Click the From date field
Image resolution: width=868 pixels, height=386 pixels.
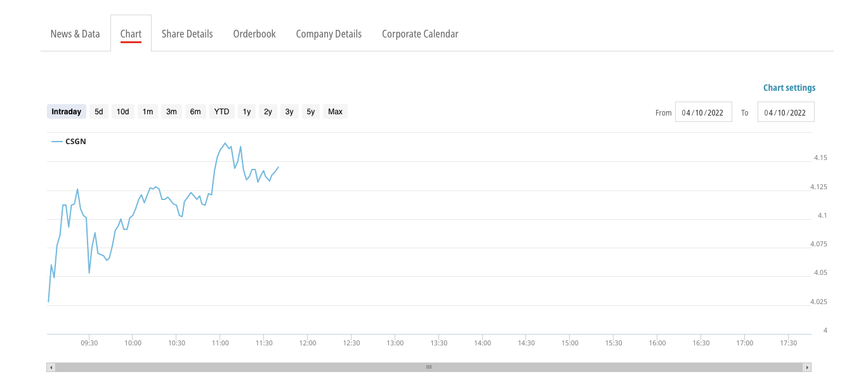point(703,112)
